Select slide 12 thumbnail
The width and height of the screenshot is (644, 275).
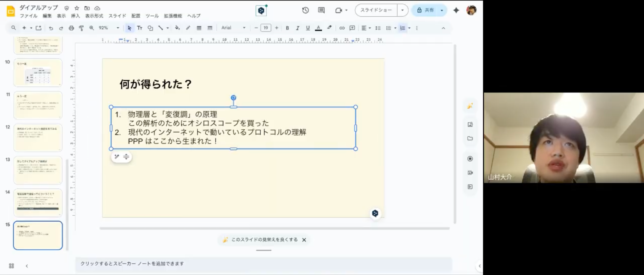38,137
